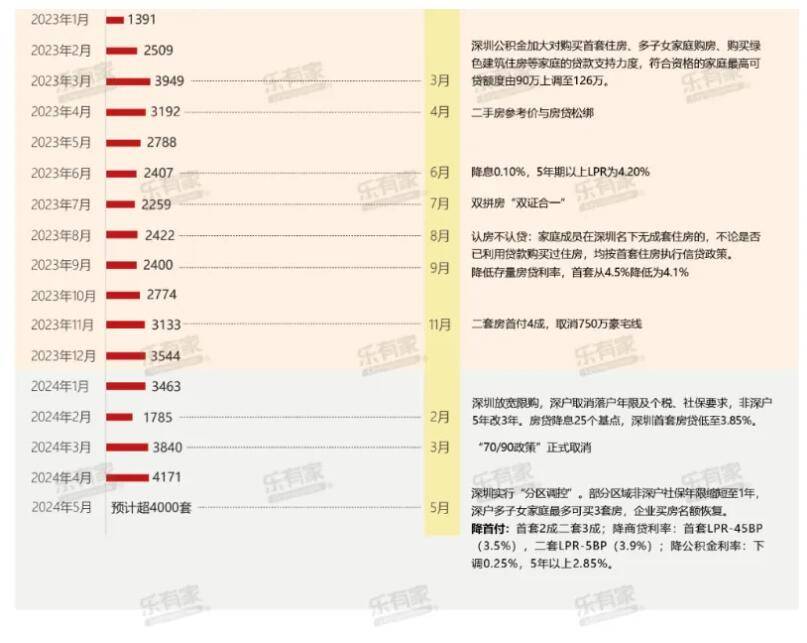Select the value 3463
The width and height of the screenshot is (807, 643).
pos(166,386)
